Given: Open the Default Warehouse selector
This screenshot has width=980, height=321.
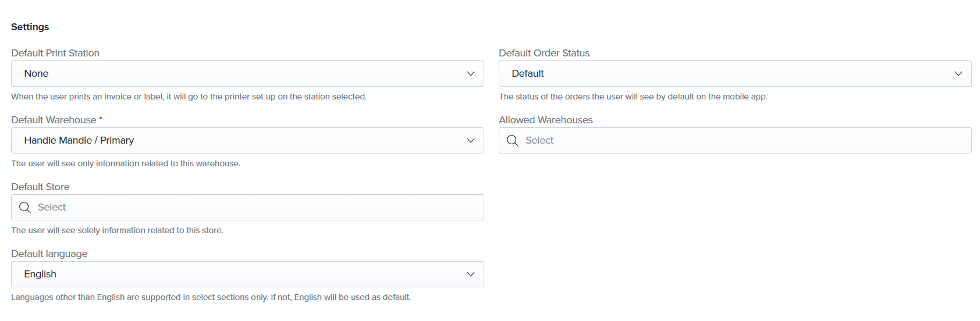Looking at the screenshot, I should pyautogui.click(x=247, y=141).
